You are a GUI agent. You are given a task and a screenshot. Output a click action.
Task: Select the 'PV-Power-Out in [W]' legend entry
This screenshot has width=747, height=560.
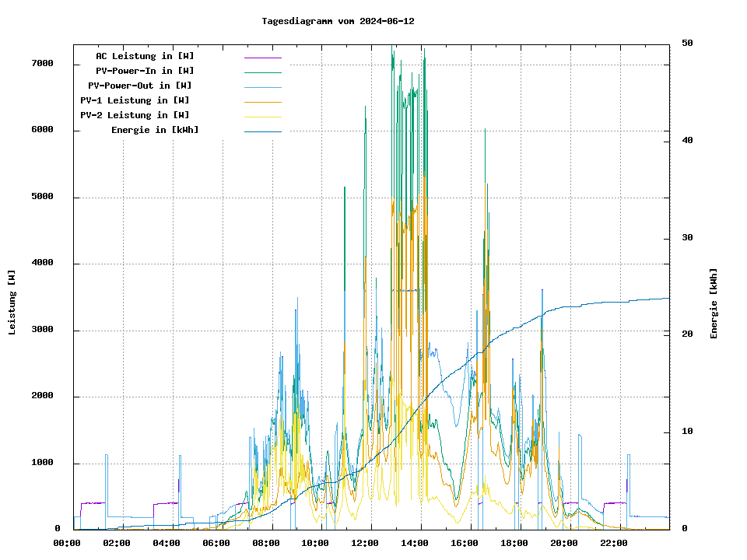coord(140,86)
